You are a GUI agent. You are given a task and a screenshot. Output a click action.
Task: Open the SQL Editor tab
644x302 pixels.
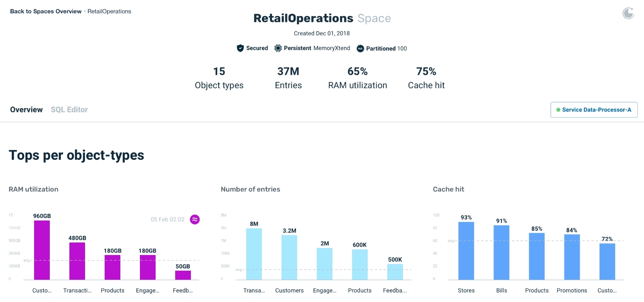pos(69,110)
